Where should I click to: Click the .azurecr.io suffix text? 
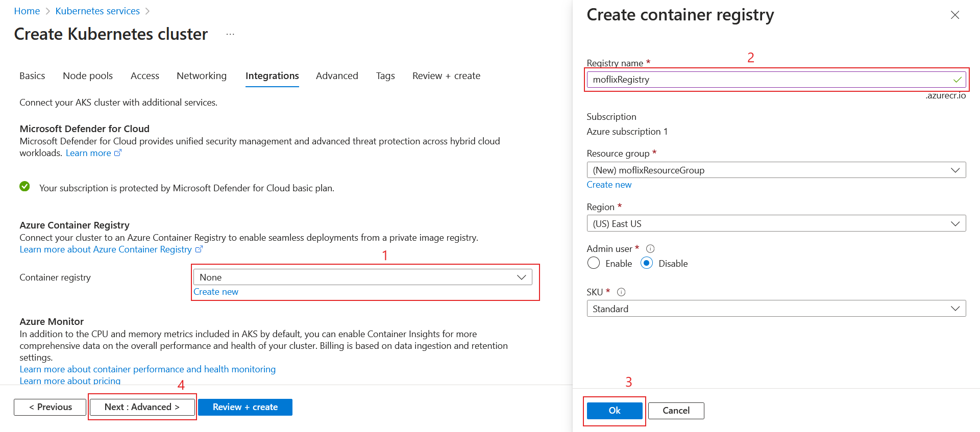[945, 95]
